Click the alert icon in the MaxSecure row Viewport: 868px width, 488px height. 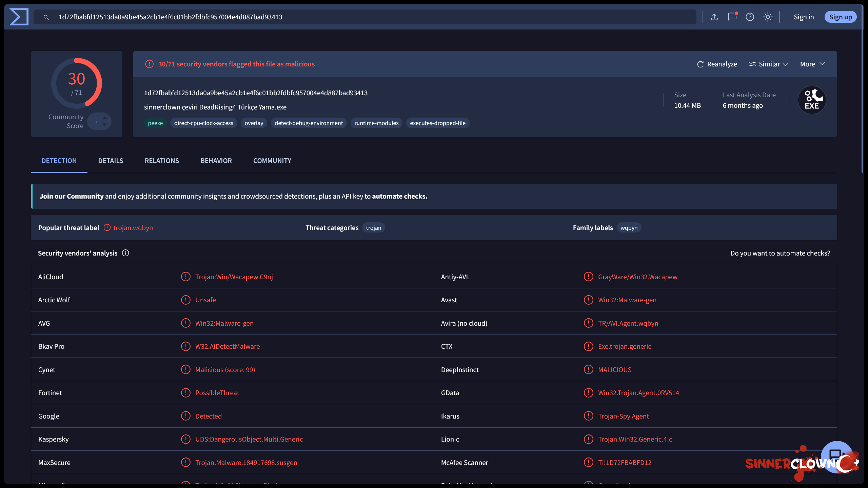[x=186, y=463]
